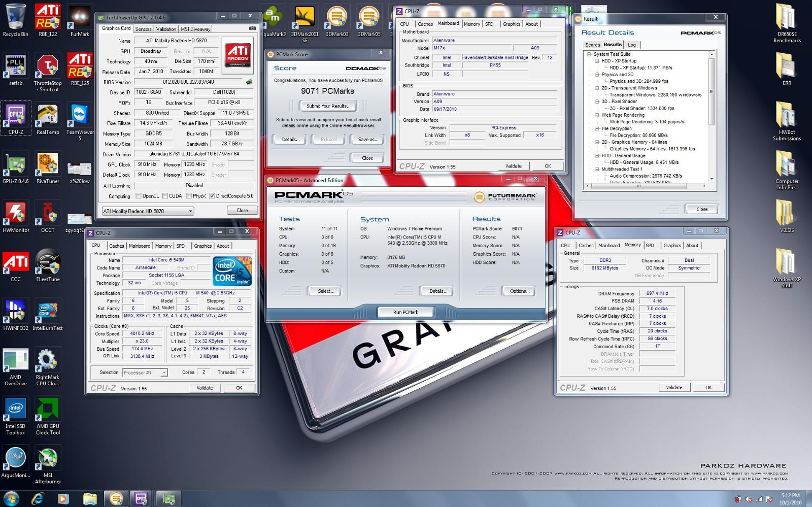This screenshot has width=812, height=507.
Task: Open the HWBot Submissions folder
Action: point(787,122)
